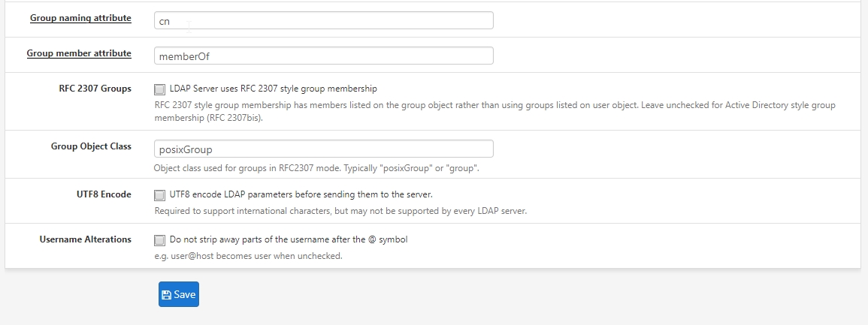This screenshot has width=868, height=325.
Task: Click the underlined Group naming attribute label
Action: (80, 17)
